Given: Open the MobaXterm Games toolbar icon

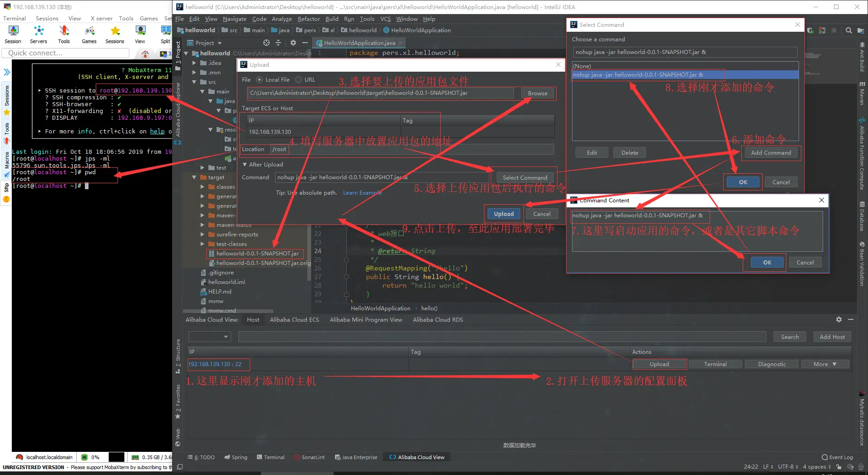Looking at the screenshot, I should pyautogui.click(x=89, y=34).
